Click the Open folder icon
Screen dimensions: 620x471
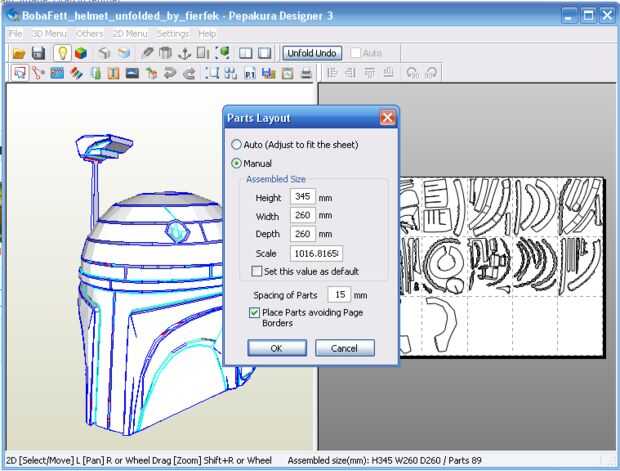[19, 53]
